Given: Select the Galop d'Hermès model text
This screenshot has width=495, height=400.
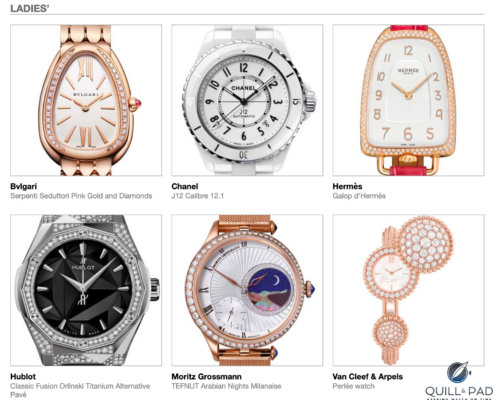Looking at the screenshot, I should point(359,196).
